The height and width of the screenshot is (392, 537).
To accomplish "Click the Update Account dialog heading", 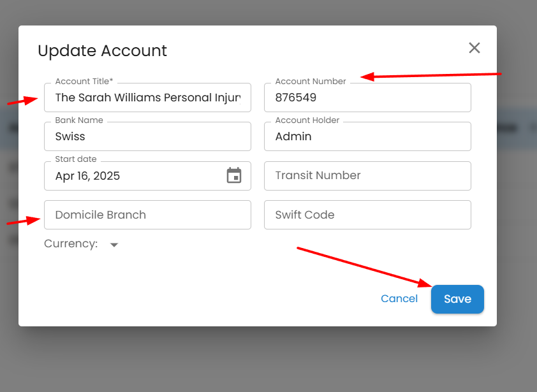I will (x=102, y=51).
